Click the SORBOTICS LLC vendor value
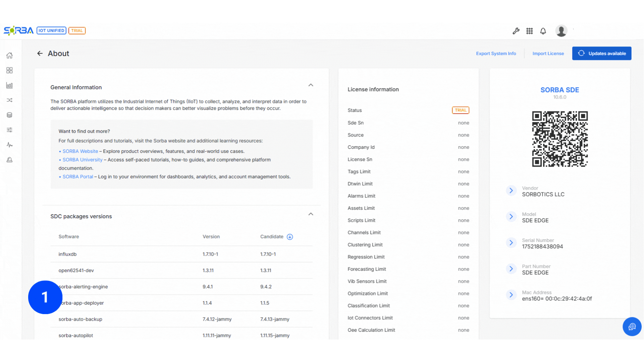This screenshot has height=362, width=644. click(x=543, y=194)
